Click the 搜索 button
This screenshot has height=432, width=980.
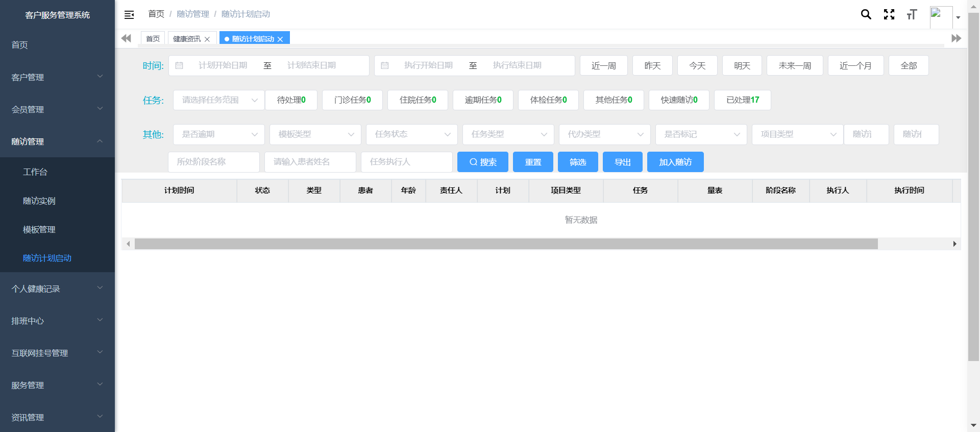[x=483, y=162]
